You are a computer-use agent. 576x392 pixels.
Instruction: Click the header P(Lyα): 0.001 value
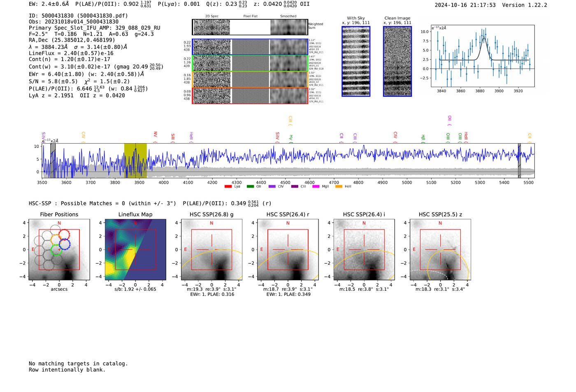179,4
